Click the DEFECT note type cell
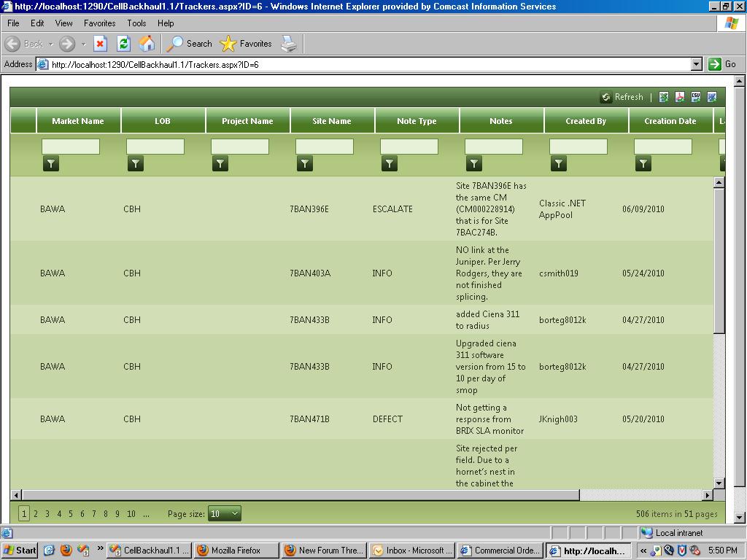The width and height of the screenshot is (747, 560). (x=387, y=419)
